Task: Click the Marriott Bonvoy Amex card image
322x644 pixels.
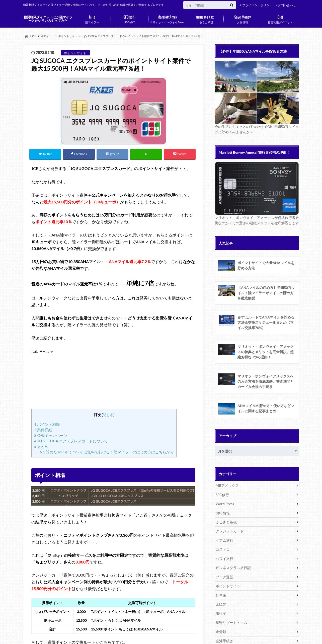Action: coord(257,188)
